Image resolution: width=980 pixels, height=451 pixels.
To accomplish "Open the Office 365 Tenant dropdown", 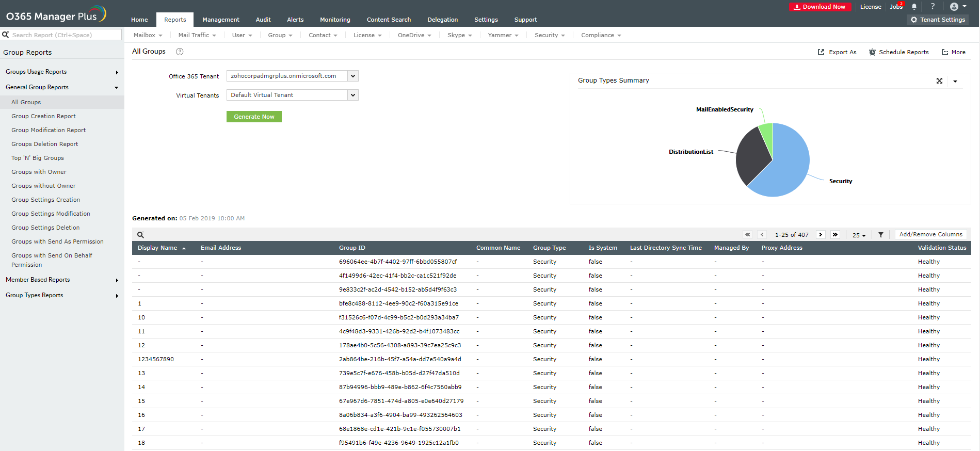I will [353, 76].
